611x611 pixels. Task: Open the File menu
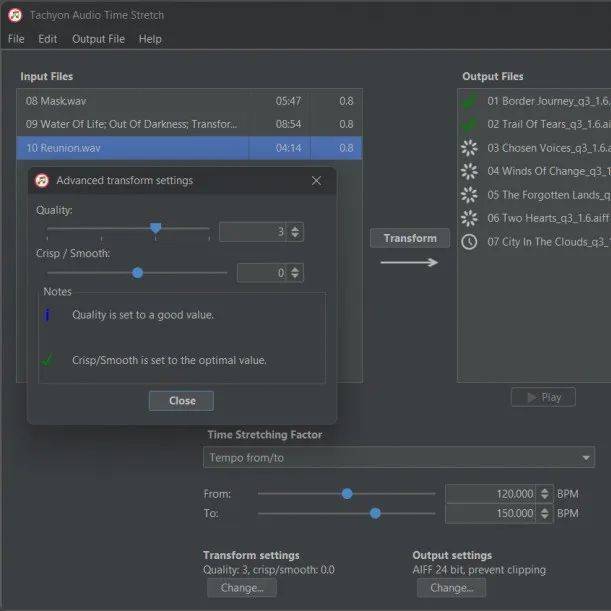(16, 39)
